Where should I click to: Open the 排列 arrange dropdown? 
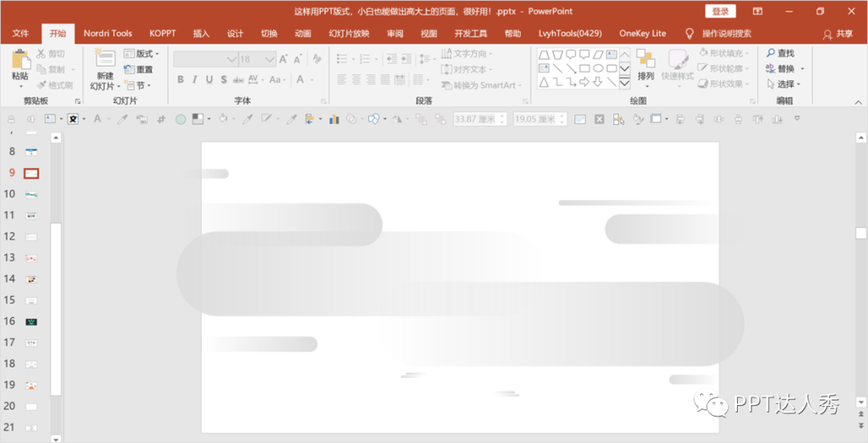pyautogui.click(x=645, y=68)
